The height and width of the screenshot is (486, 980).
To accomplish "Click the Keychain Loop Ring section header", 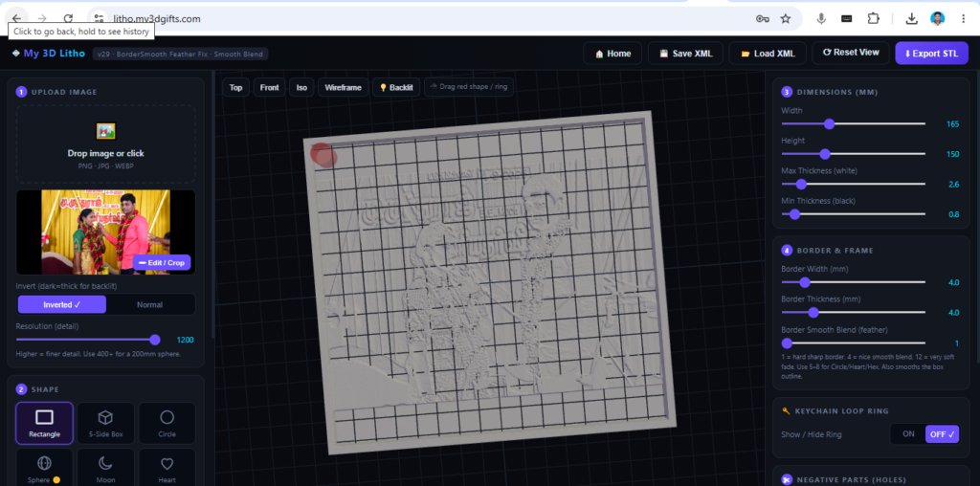I will (x=835, y=411).
